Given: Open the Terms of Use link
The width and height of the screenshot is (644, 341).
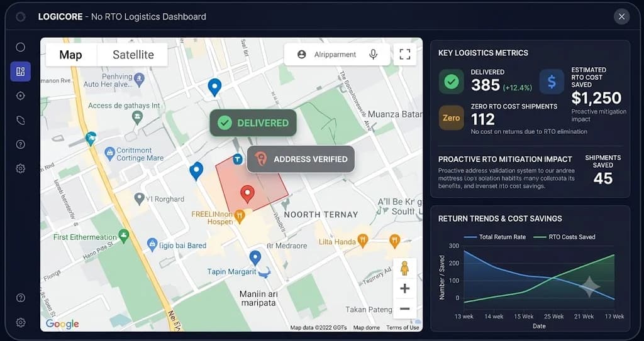Looking at the screenshot, I should pos(402,327).
